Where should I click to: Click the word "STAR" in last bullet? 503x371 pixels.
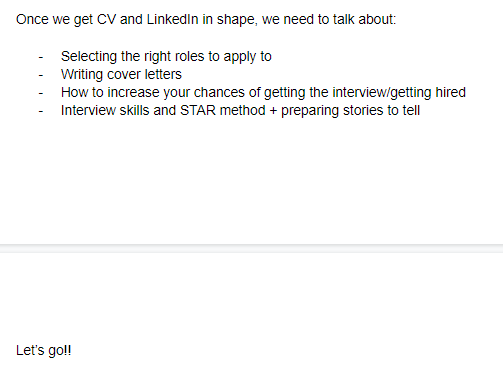point(198,110)
